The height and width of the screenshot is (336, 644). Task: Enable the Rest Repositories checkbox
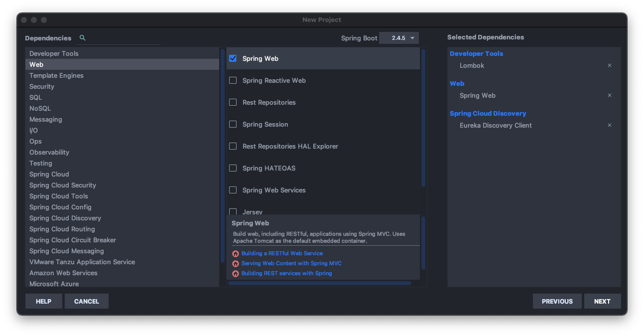pyautogui.click(x=233, y=102)
